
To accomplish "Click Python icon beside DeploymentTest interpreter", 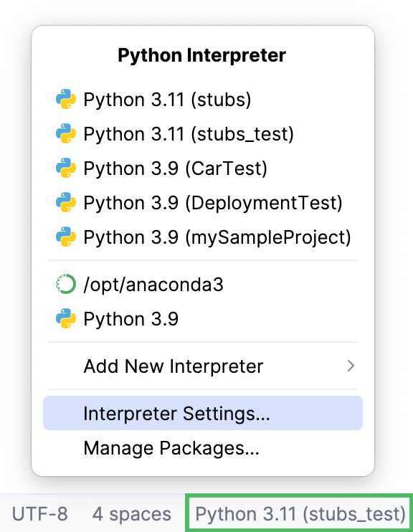I will pos(66,203).
